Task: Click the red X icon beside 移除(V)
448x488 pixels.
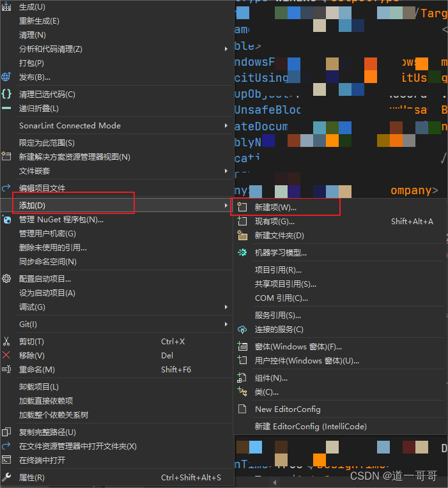Action: [x=7, y=356]
